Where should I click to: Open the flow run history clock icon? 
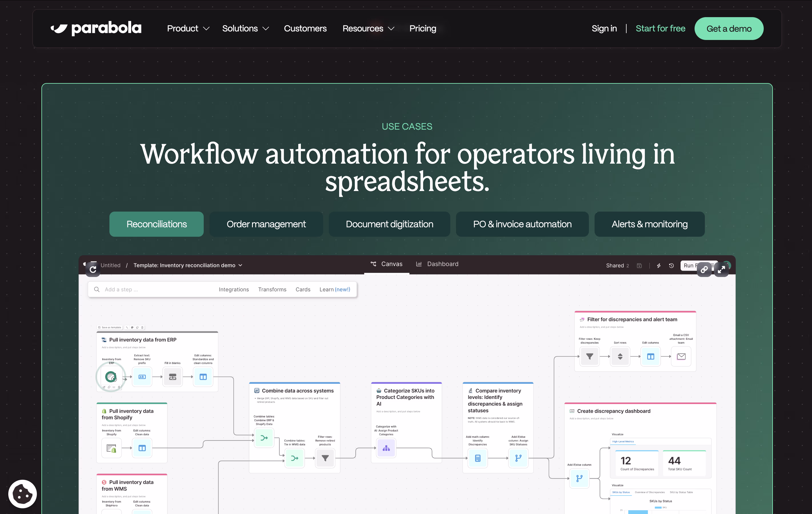pos(671,266)
